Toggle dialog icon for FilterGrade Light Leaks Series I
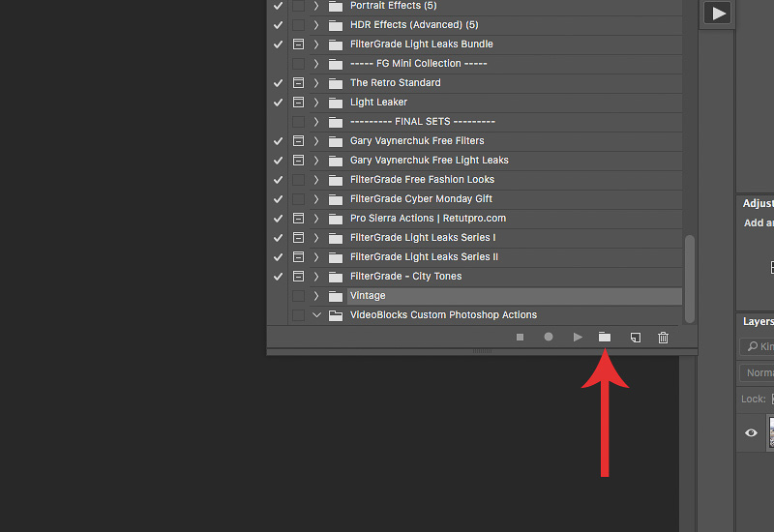 298,238
